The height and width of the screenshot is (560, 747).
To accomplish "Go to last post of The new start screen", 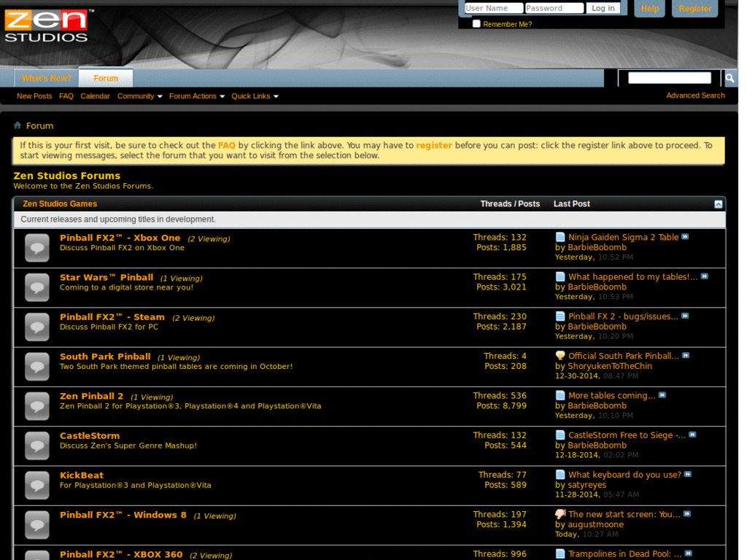I will pyautogui.click(x=687, y=513).
